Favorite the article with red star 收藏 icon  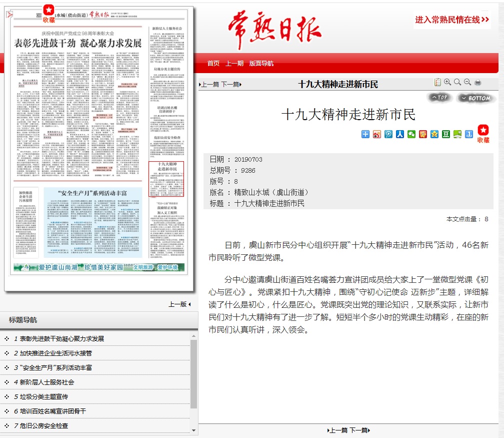tap(483, 134)
